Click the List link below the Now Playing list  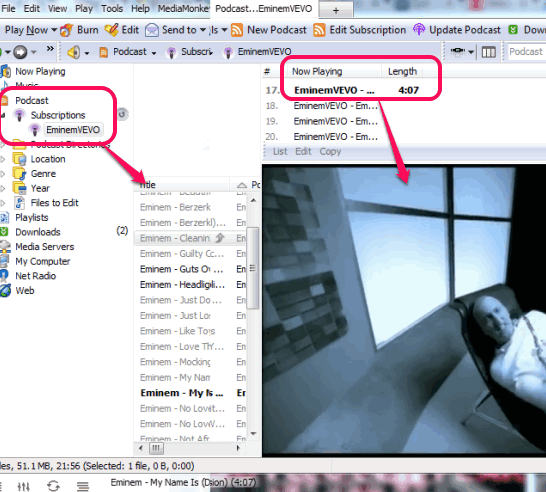280,151
